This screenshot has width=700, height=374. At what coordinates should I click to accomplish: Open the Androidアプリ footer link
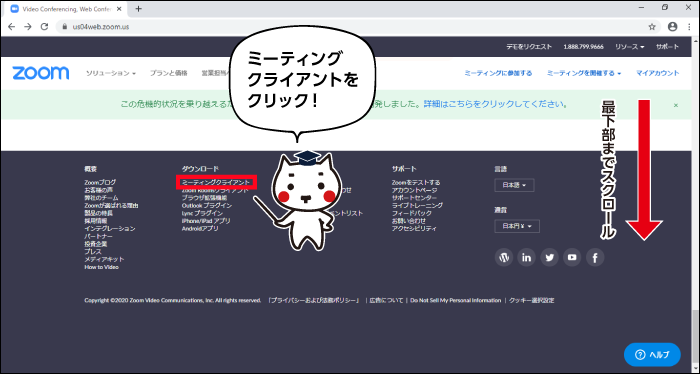click(200, 228)
